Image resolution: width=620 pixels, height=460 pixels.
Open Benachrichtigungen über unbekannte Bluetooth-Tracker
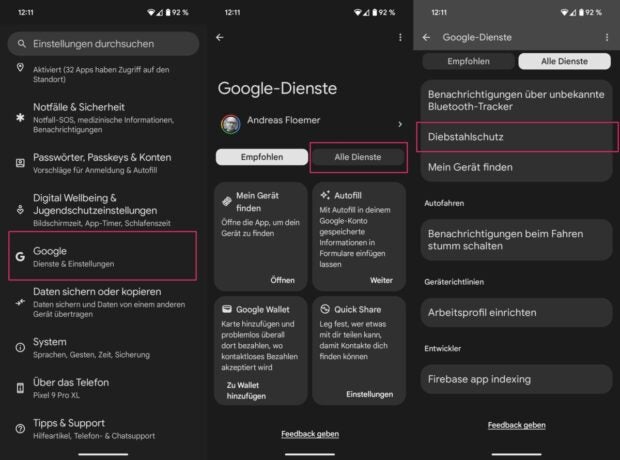(516, 100)
